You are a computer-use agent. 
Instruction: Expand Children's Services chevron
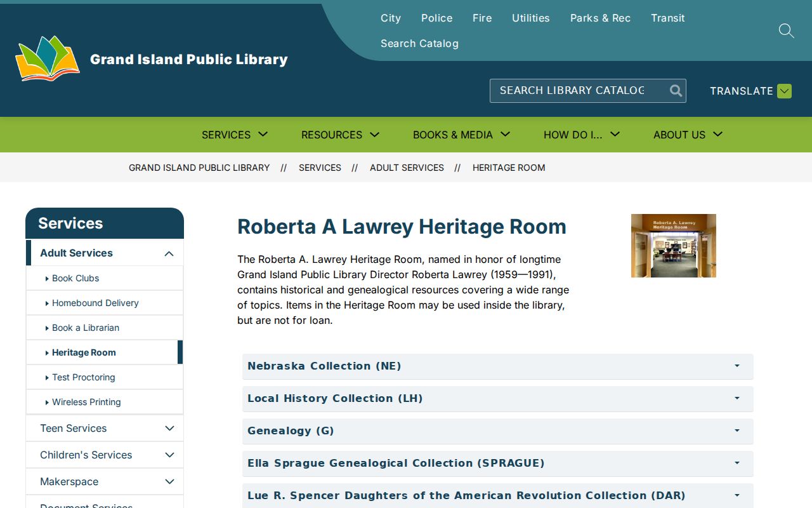pyautogui.click(x=169, y=455)
